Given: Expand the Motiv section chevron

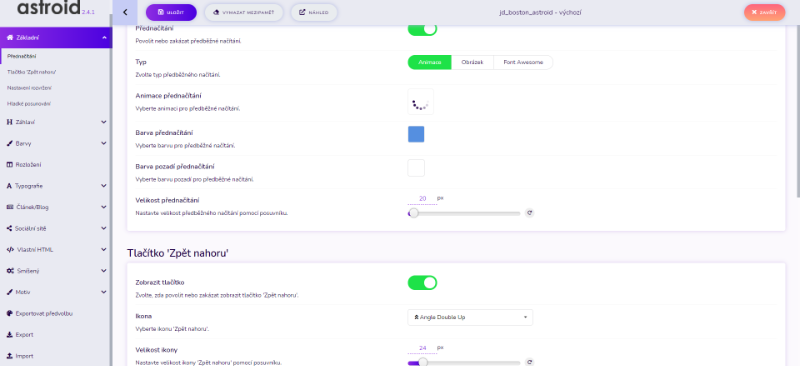Looking at the screenshot, I should 104,292.
